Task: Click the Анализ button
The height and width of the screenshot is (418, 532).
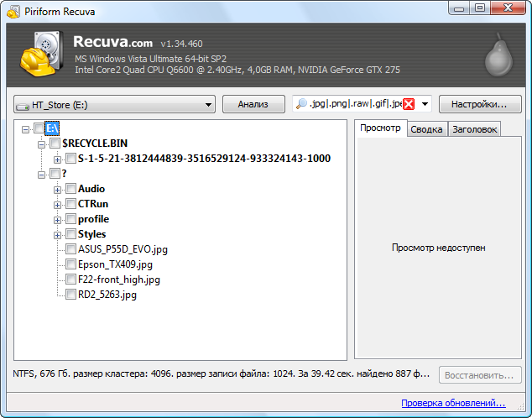Action: 253,104
